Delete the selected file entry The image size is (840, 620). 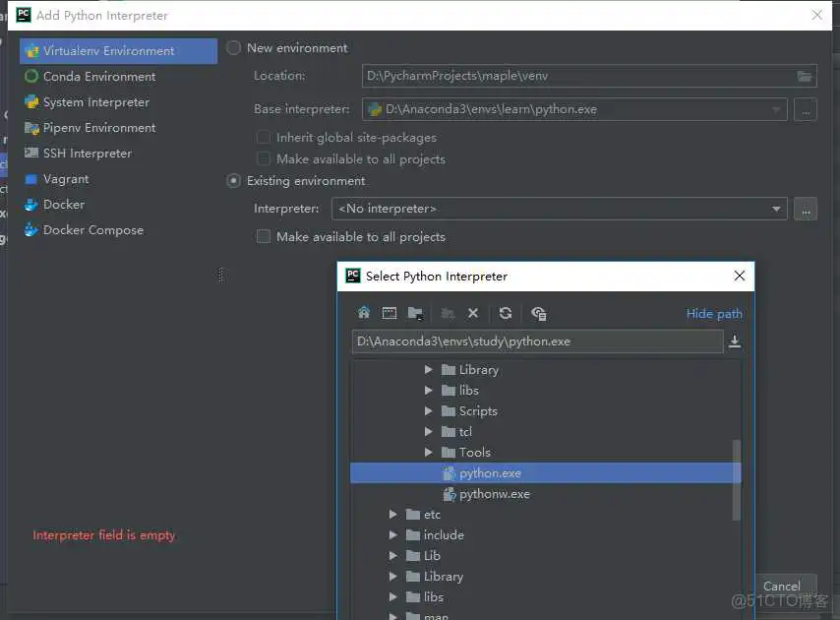pyautogui.click(x=473, y=312)
